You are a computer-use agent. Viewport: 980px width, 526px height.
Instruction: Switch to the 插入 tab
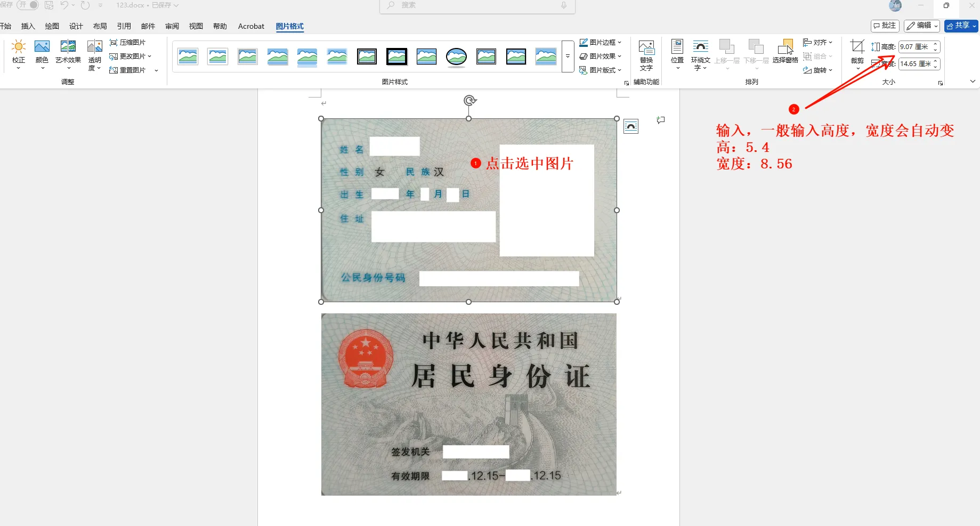coord(28,26)
